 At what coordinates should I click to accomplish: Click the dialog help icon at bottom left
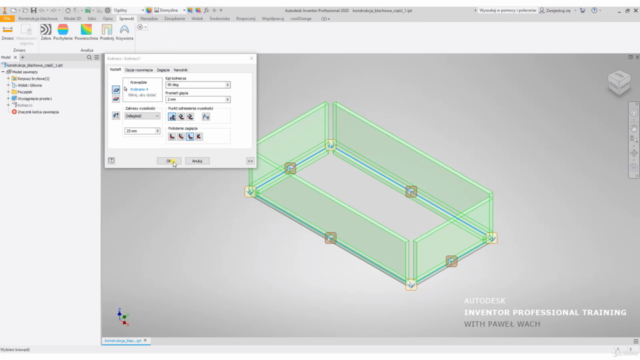(111, 161)
